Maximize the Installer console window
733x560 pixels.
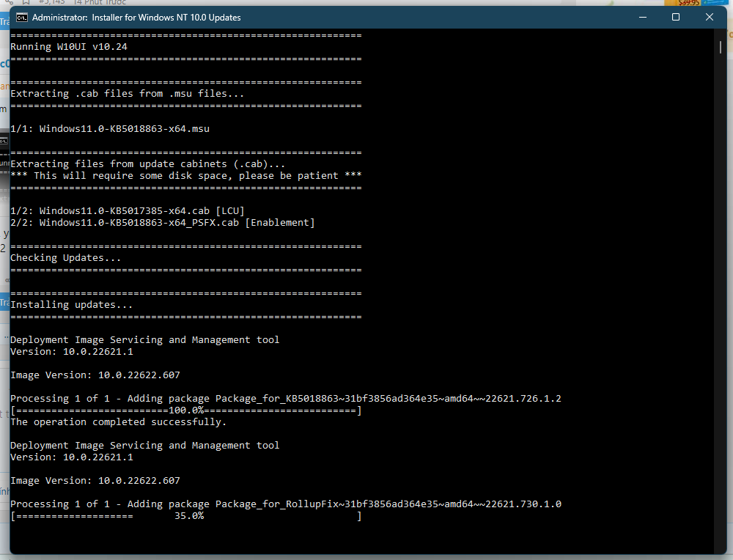676,18
